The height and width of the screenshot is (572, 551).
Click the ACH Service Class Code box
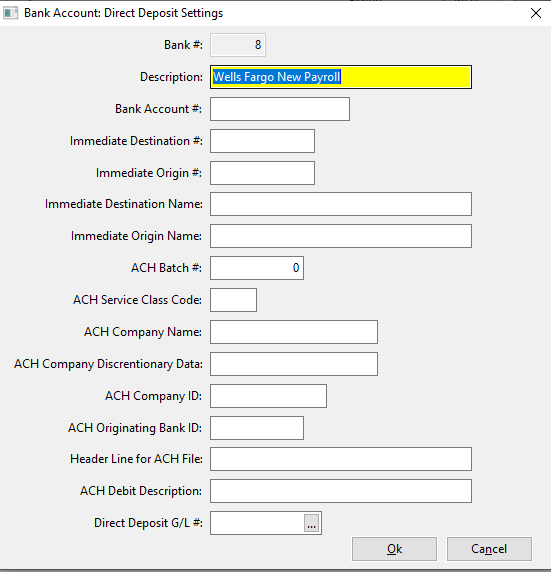(234, 300)
